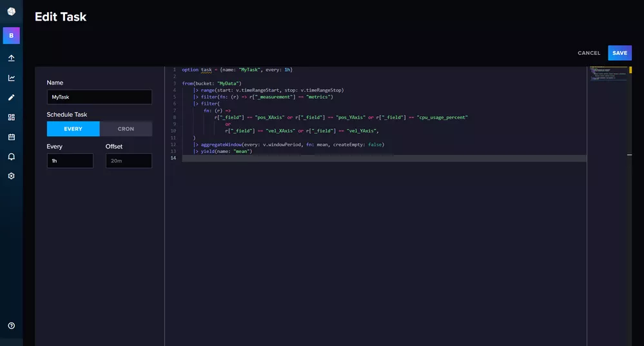
Task: Open the B user account avatar
Action: [11, 36]
